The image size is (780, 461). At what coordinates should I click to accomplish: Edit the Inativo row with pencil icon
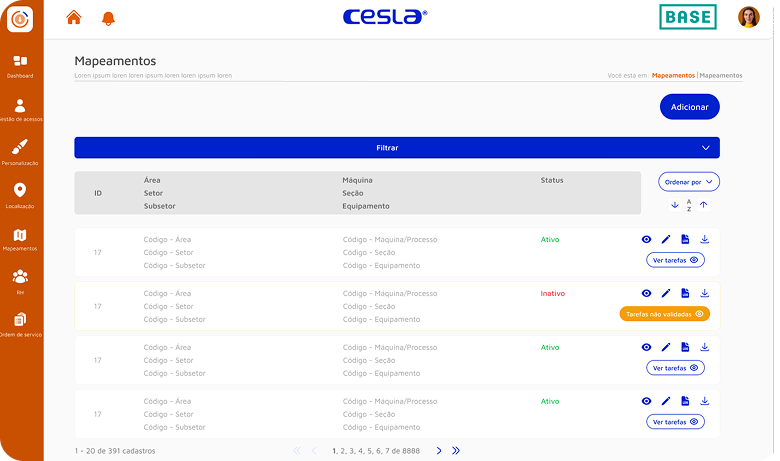(x=666, y=293)
